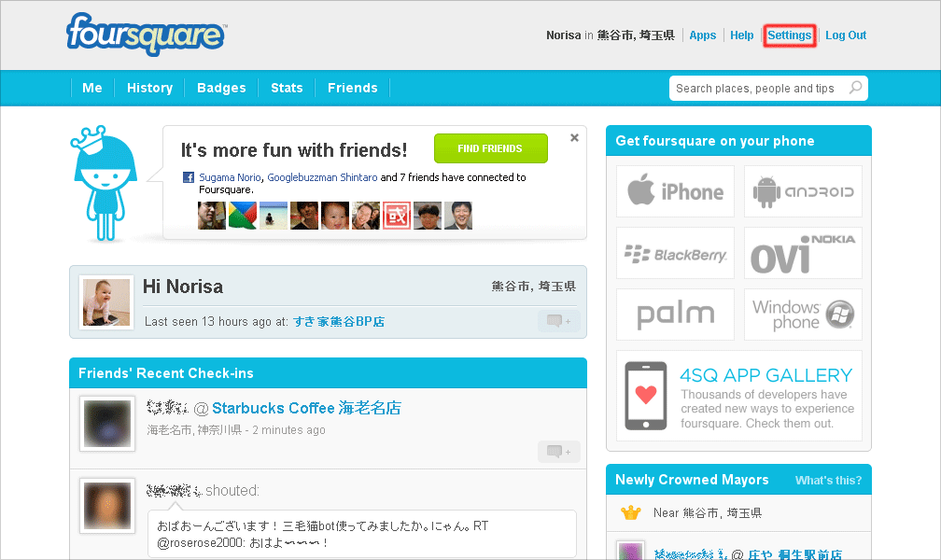Click the comment icon under Starbucks check-in
This screenshot has height=560, width=941.
coord(558,452)
